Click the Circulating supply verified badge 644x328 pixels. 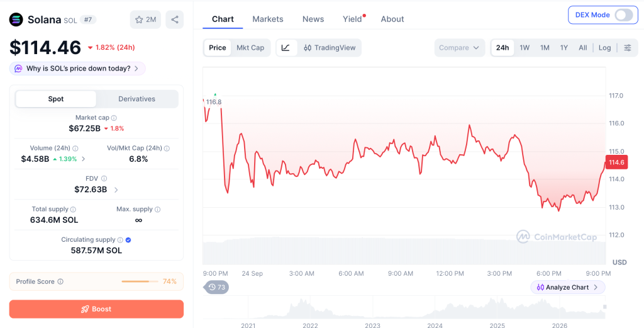pyautogui.click(x=128, y=240)
